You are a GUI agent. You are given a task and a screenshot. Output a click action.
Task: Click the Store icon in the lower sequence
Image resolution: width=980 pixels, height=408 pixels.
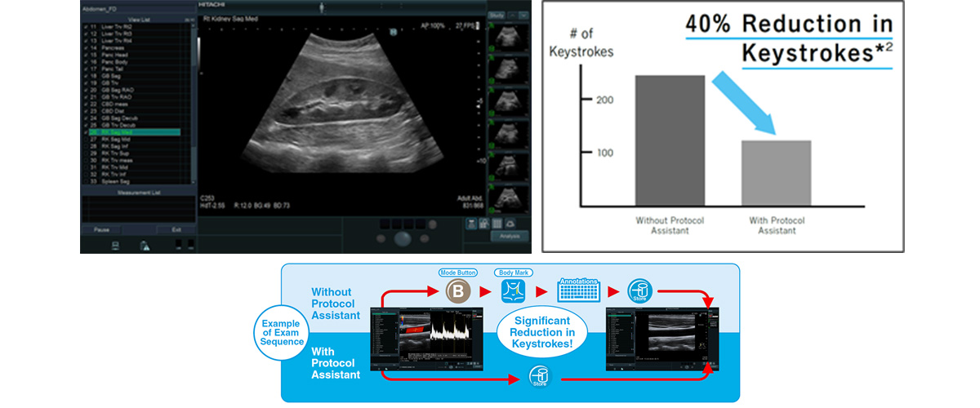(538, 376)
